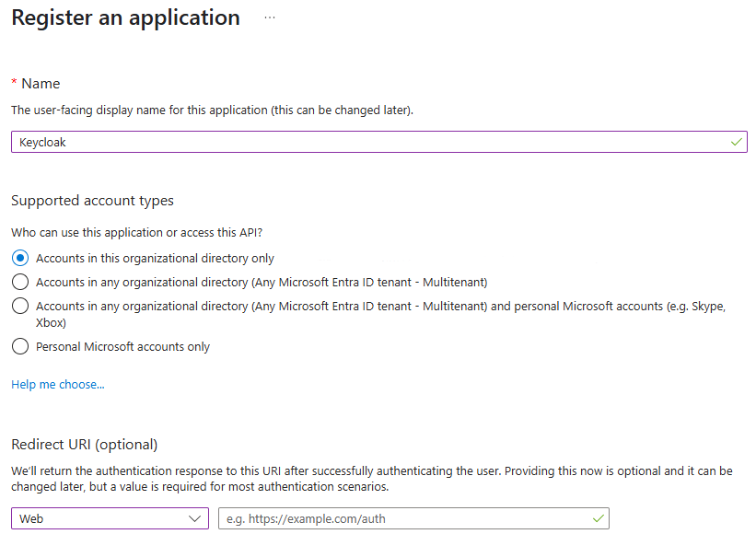Screen dimensions: 756x534
Task: Open the ellipsis menu beside page title
Action: (270, 17)
